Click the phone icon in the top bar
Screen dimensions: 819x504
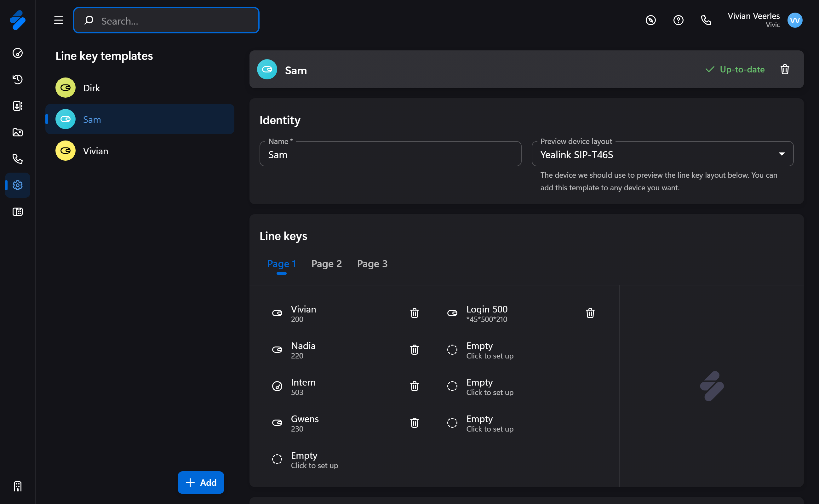tap(706, 20)
